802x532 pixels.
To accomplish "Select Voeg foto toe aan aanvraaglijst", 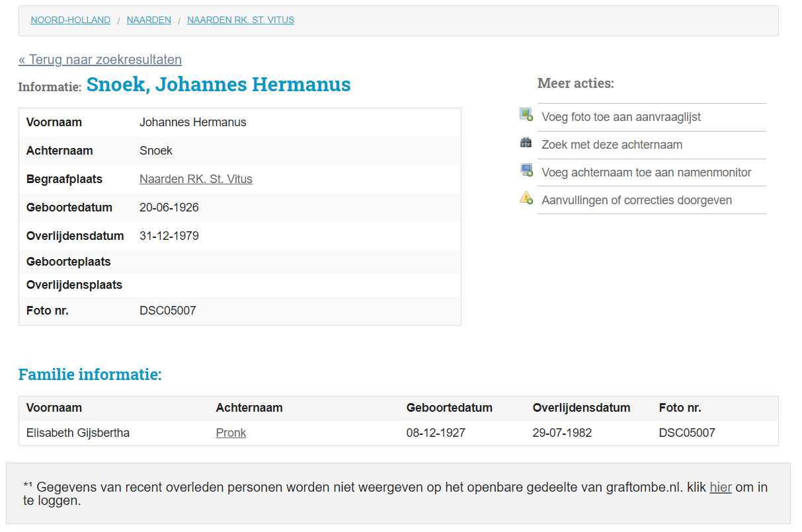I will [x=621, y=117].
